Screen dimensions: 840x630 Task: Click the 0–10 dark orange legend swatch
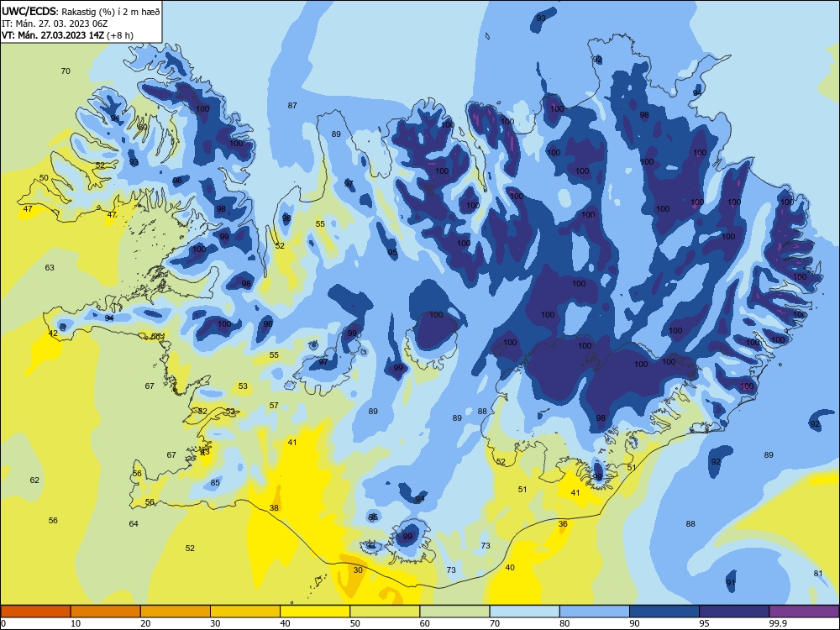(x=35, y=612)
